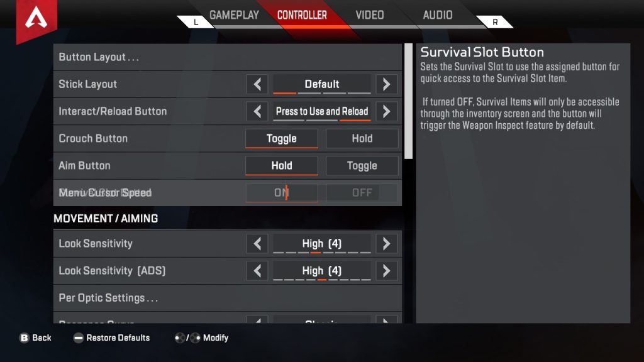Screen dimensions: 644x362
Task: Click the settings list scrollbar
Action: coord(408,101)
